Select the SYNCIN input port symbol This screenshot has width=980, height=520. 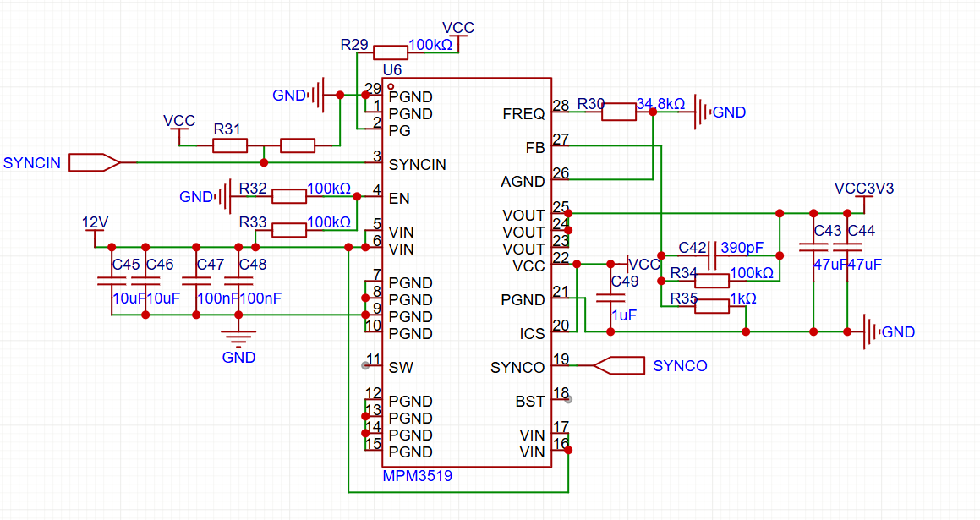click(94, 162)
